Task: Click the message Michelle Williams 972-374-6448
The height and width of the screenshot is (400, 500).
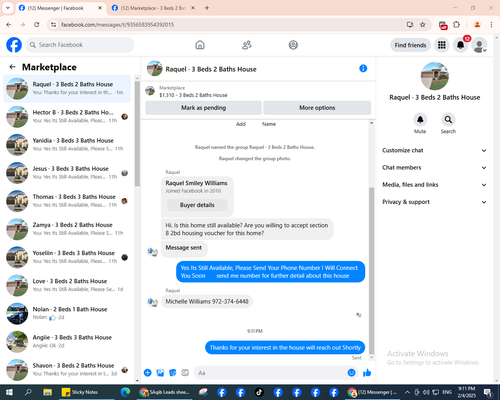Action: click(207, 301)
